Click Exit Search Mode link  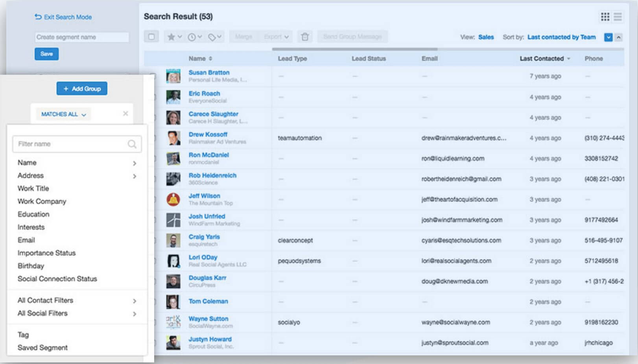pos(63,17)
